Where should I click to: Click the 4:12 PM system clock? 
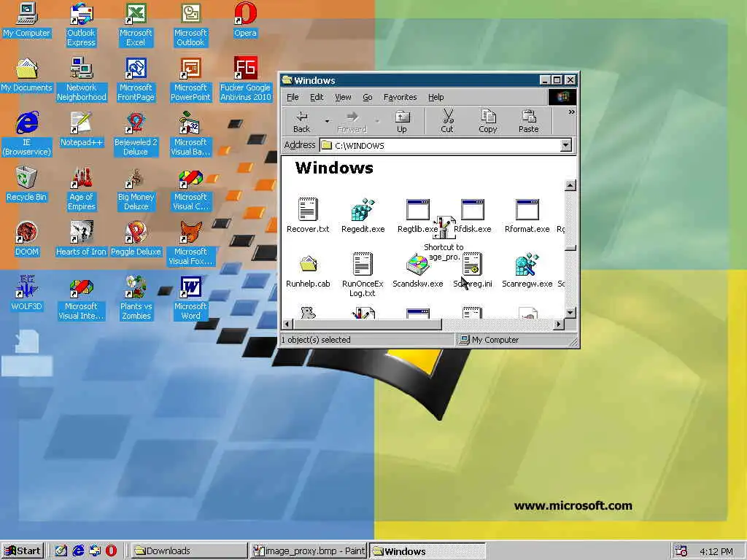[716, 551]
